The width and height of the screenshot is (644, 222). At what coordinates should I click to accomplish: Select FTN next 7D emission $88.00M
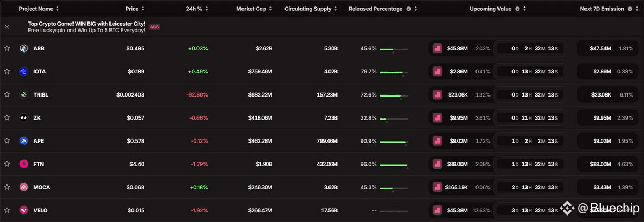(601, 164)
